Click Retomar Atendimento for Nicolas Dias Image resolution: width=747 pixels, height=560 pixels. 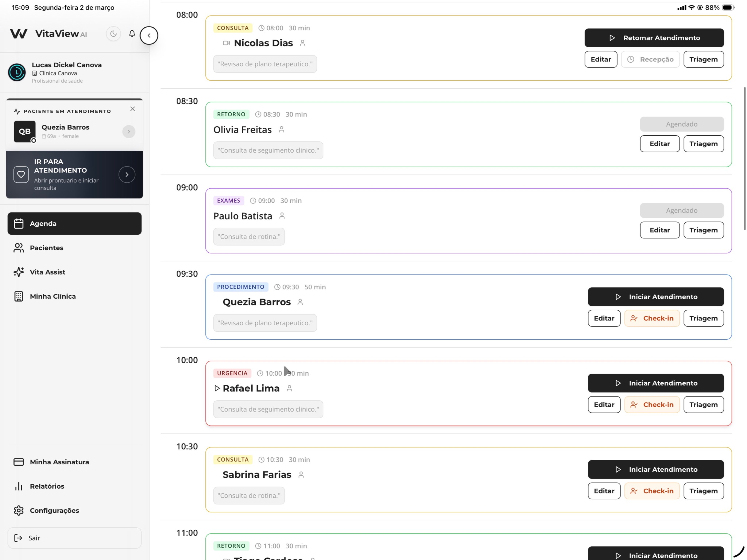[654, 38]
